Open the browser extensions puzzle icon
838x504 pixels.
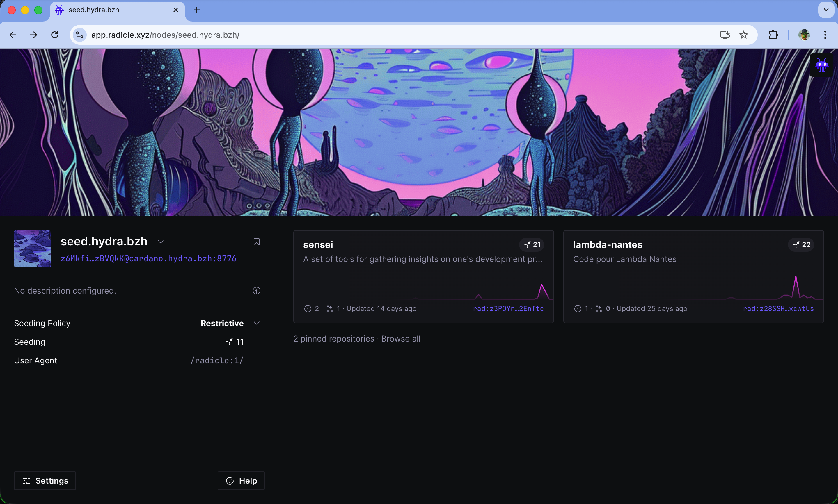click(x=773, y=35)
